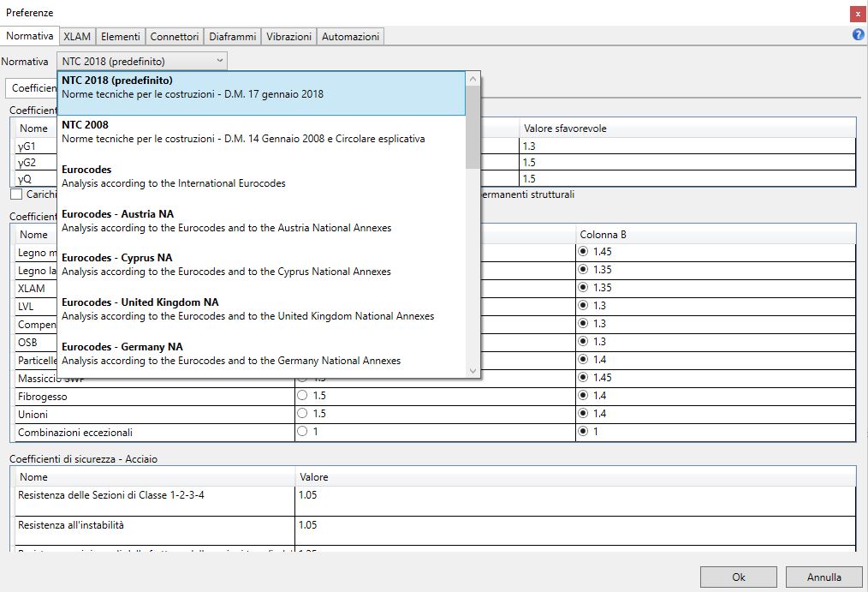The height and width of the screenshot is (592, 868).
Task: Switch to the XLAM tab
Action: (77, 37)
